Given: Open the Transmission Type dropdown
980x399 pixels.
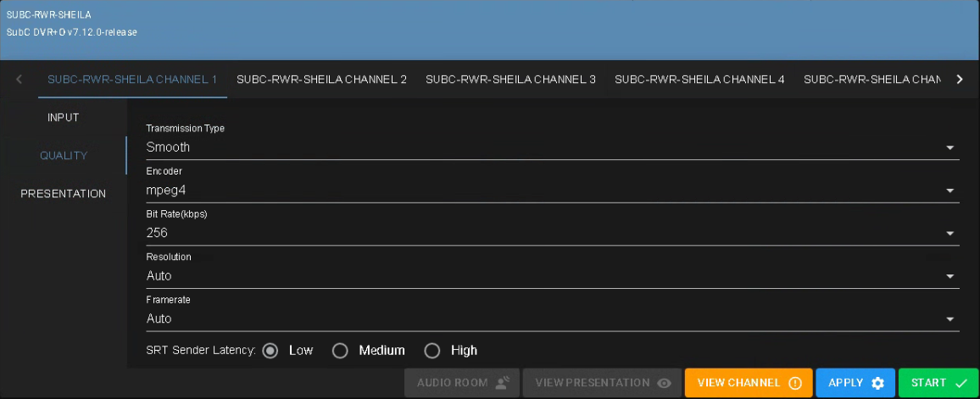Looking at the screenshot, I should pos(949,147).
